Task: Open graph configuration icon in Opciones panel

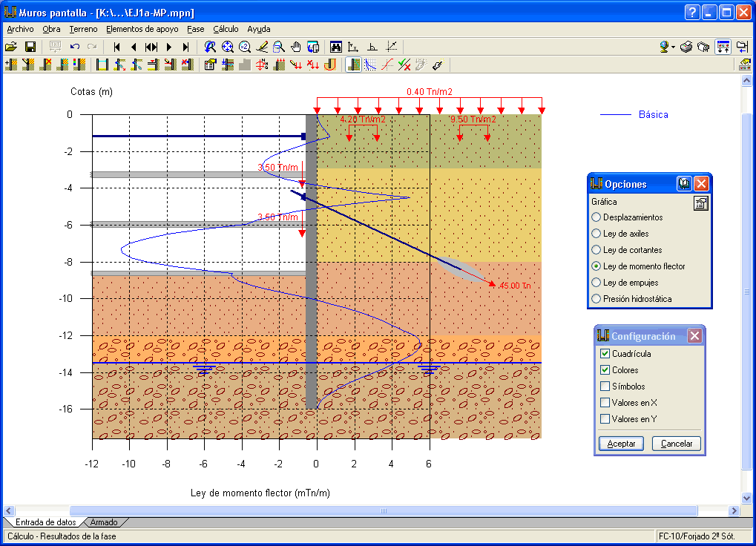Action: coord(700,204)
